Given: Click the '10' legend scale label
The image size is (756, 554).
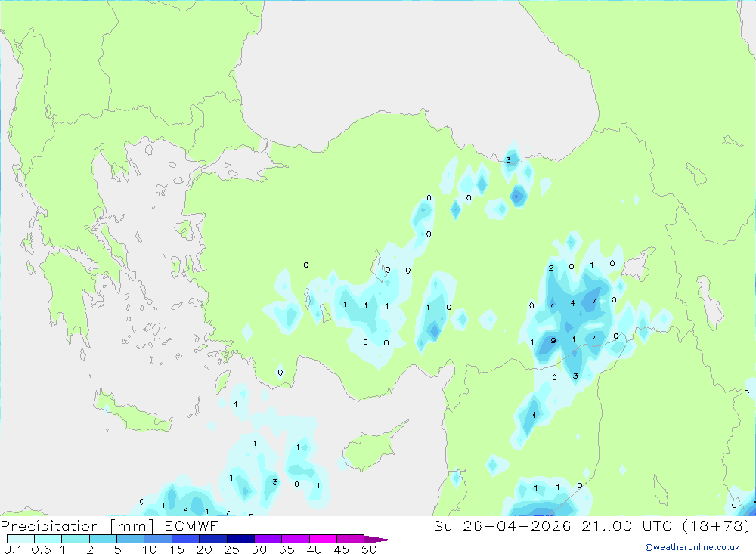Looking at the screenshot, I should tap(150, 549).
